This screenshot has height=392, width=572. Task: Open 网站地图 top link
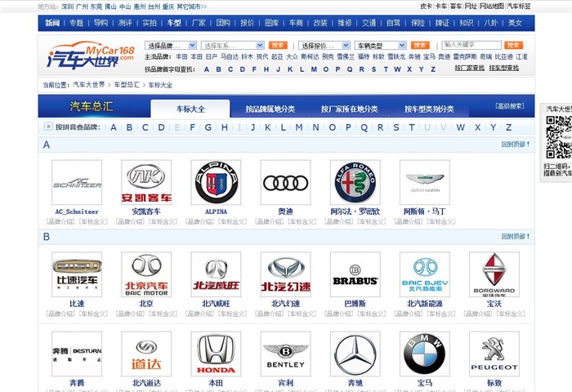click(491, 6)
